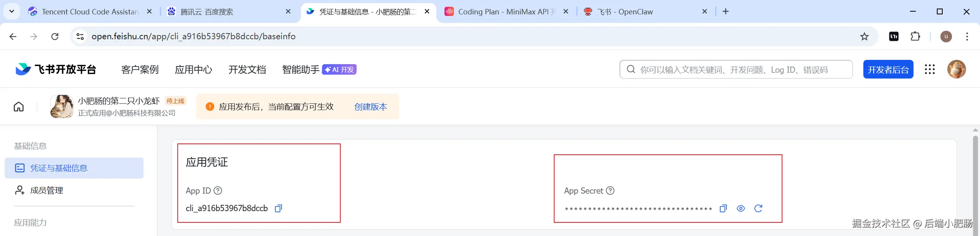Open the Extensions puzzle icon
Screen dimensions: 980x236
(915, 37)
